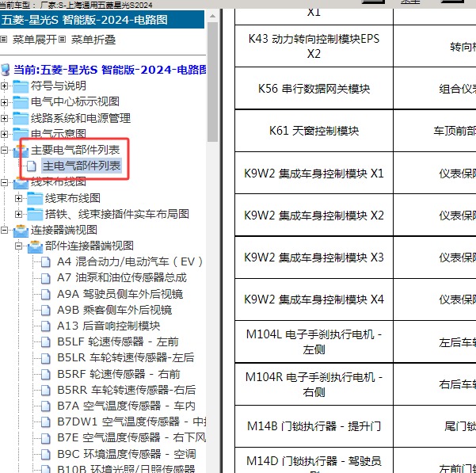Expand the 电气示意图 folder node
476x473 pixels.
click(x=4, y=134)
